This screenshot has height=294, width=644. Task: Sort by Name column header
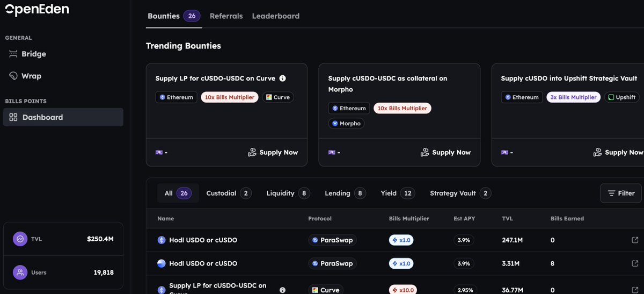(165, 219)
